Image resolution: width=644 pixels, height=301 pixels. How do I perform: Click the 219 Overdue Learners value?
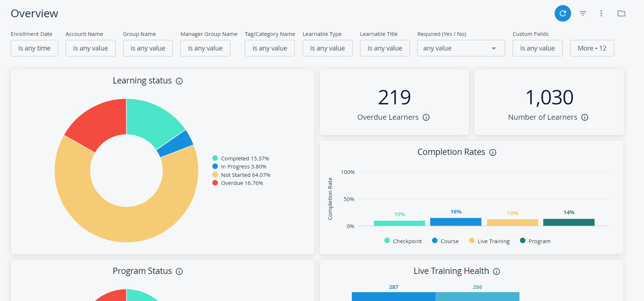(395, 97)
